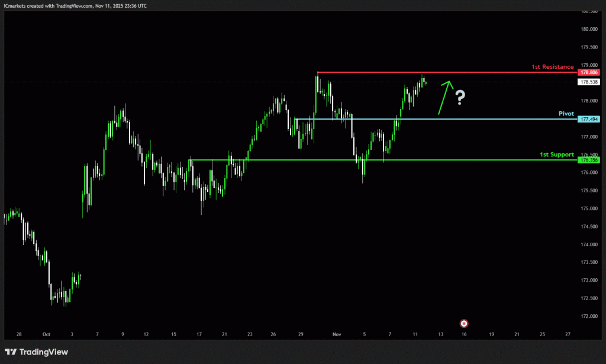Click the Pivot label text
This screenshot has width=606, height=364.
coord(566,113)
